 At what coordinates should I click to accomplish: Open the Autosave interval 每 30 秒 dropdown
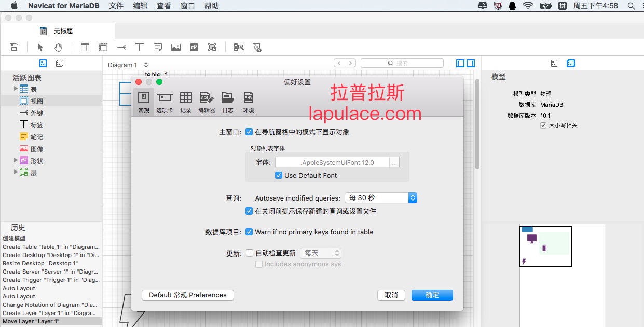tap(381, 197)
